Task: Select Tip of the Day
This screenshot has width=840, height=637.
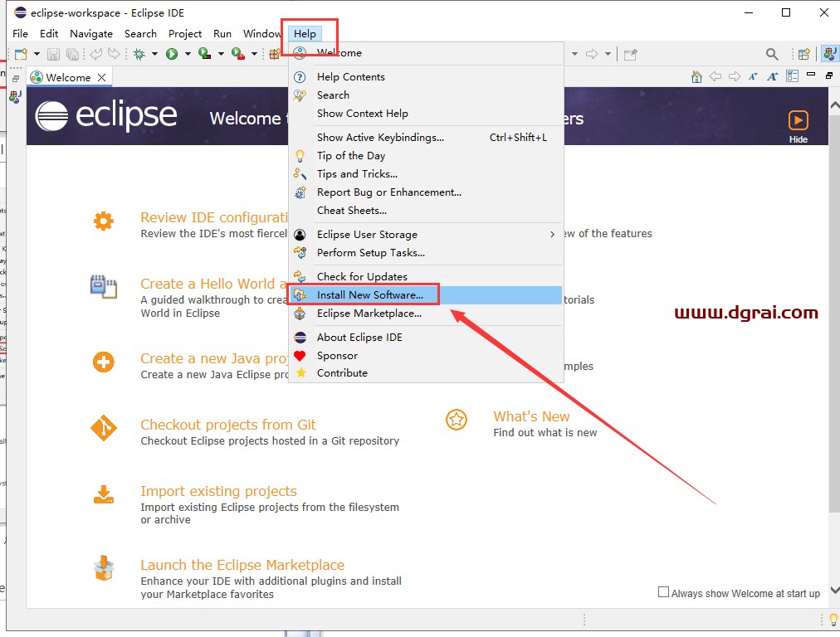Action: coord(426,156)
